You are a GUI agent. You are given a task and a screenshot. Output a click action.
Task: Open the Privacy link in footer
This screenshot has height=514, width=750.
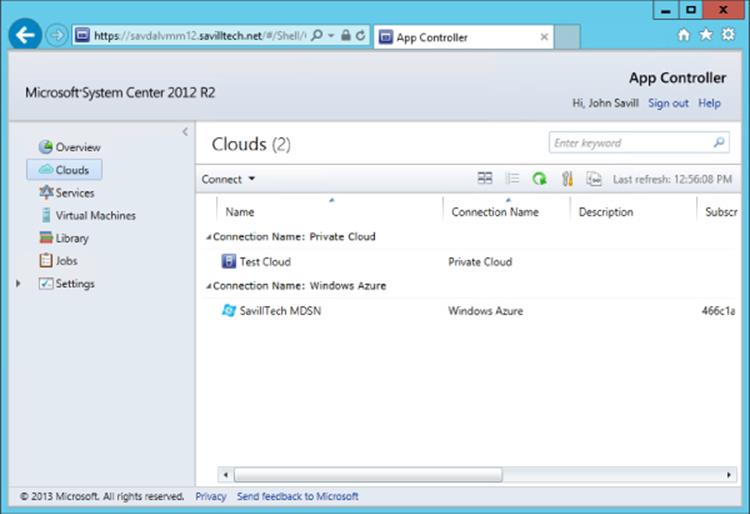click(x=210, y=497)
